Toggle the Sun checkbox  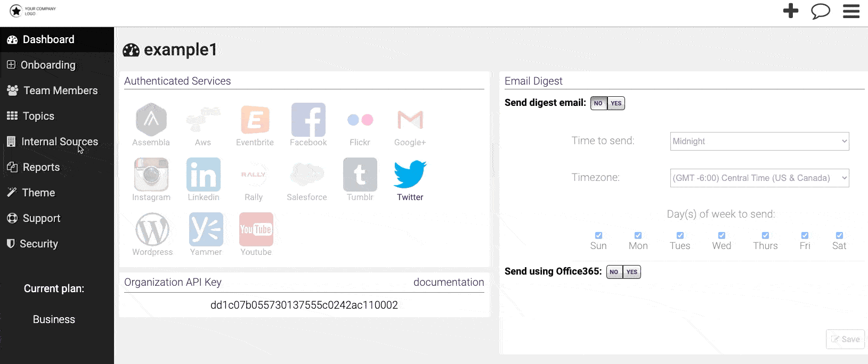coord(598,235)
